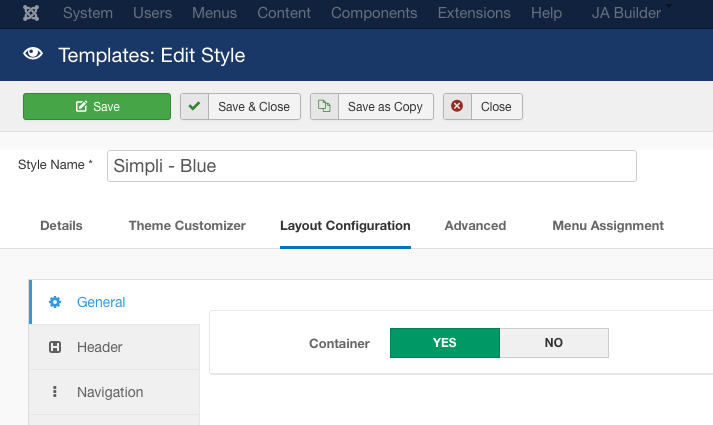Viewport: 713px width, 425px height.
Task: Set Container option to NO
Action: click(x=554, y=343)
